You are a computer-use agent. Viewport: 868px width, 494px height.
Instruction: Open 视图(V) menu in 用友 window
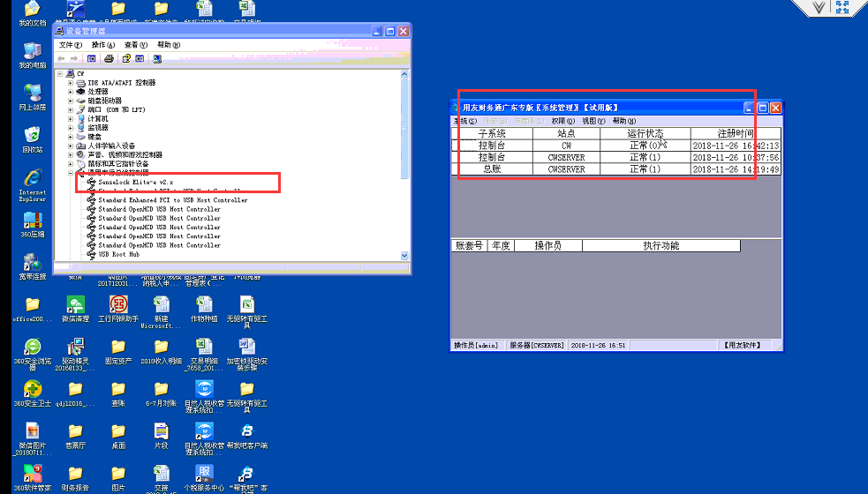pos(593,121)
